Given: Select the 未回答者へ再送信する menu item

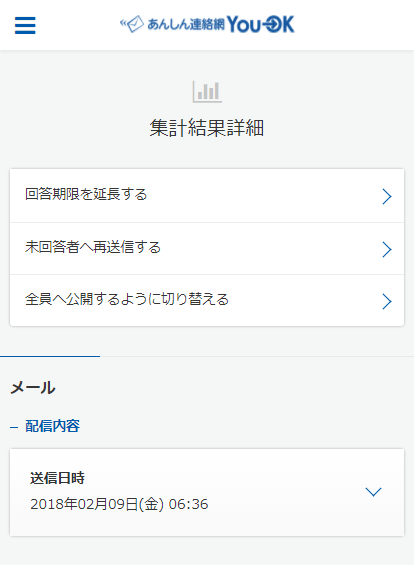Looking at the screenshot, I should click(x=207, y=249).
